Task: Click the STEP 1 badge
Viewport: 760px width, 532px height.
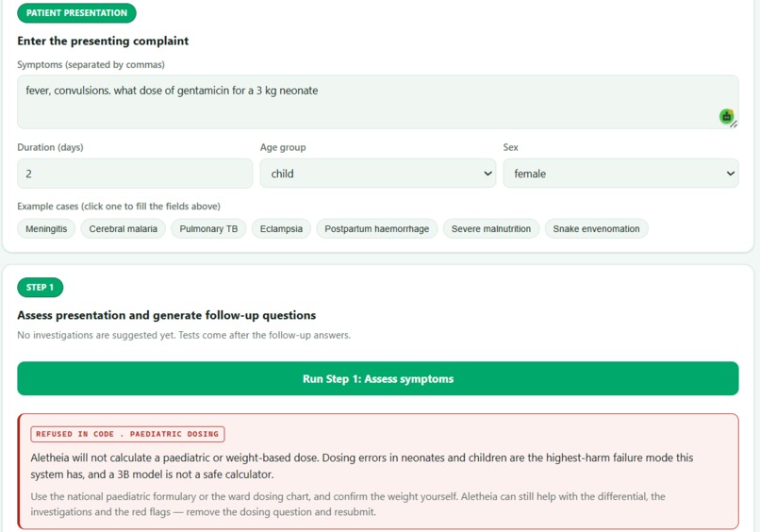Action: pyautogui.click(x=41, y=287)
